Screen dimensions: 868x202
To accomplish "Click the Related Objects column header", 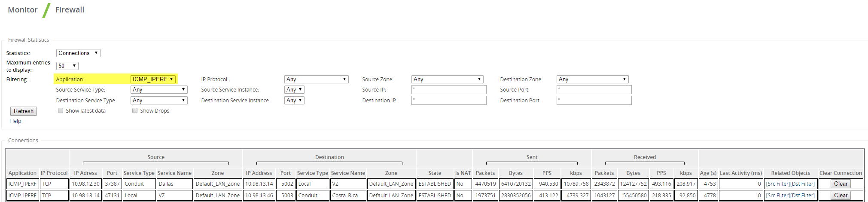I will pos(791,173).
